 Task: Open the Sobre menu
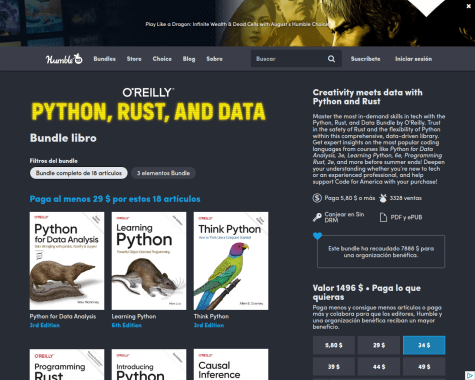[214, 59]
